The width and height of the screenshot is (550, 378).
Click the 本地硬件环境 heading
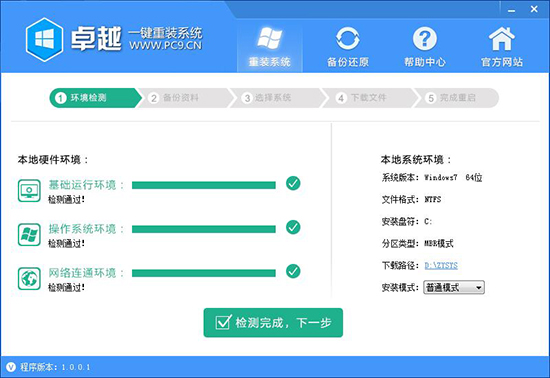coord(53,160)
